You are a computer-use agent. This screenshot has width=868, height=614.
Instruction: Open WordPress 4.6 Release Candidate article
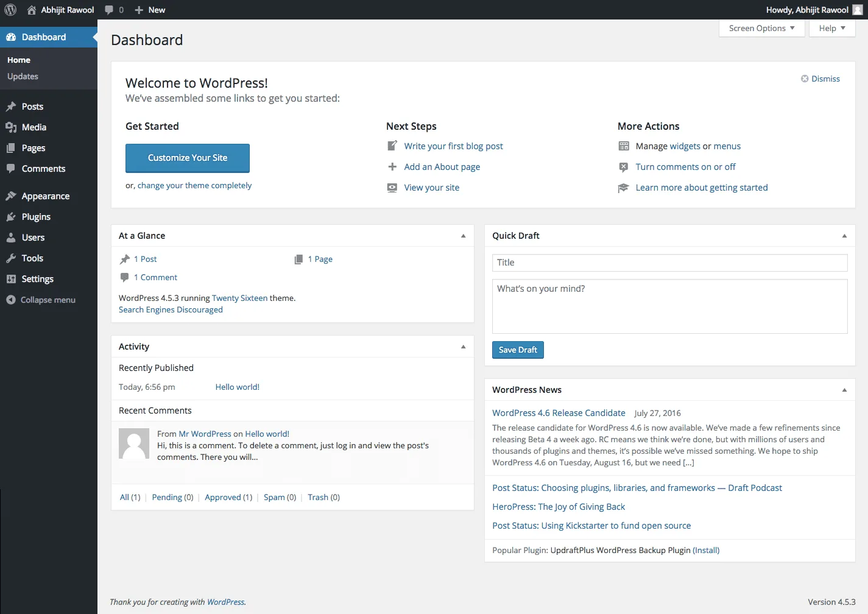click(x=559, y=413)
